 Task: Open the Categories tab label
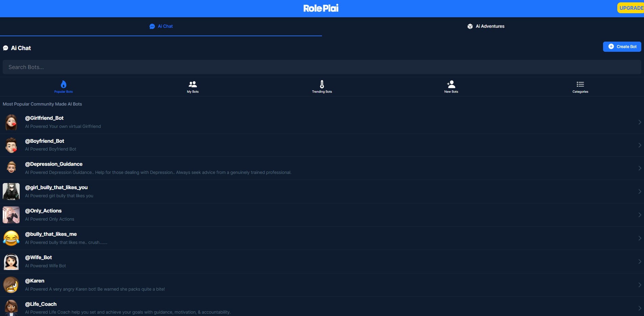(580, 92)
